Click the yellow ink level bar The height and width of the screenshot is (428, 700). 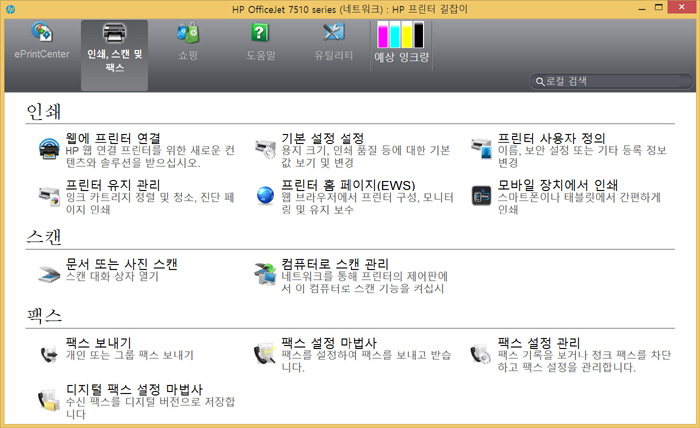407,35
